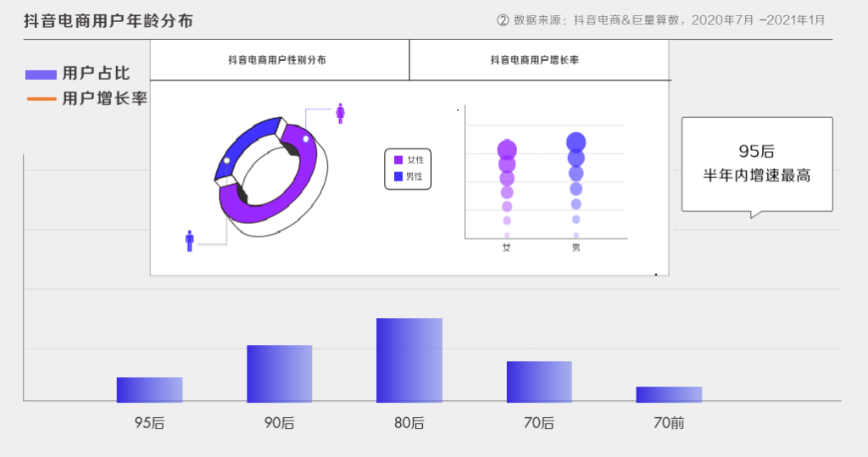Toggle the 男性 legend entry
The width and height of the screenshot is (868, 457).
[x=408, y=177]
